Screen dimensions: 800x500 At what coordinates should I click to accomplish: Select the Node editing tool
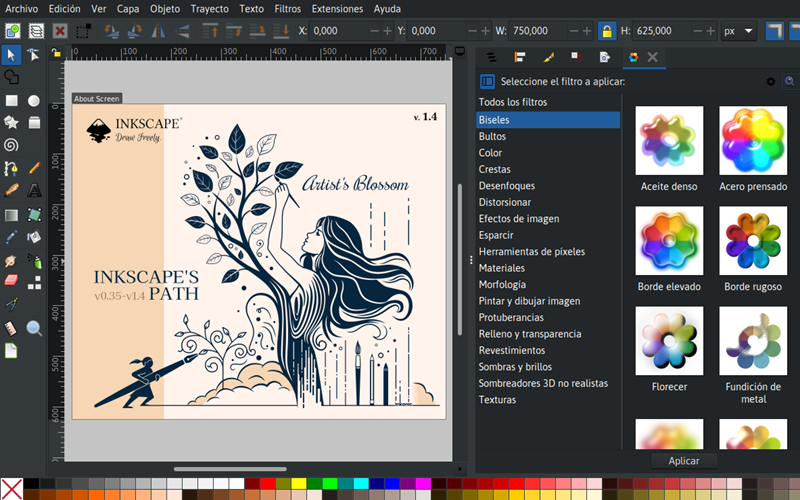34,55
